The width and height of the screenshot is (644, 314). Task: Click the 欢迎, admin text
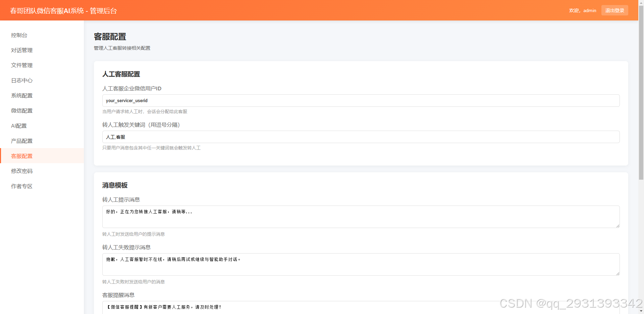pos(583,10)
